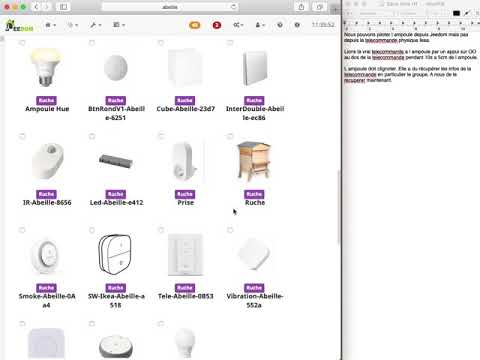Open the Tele-Abeille-0853 remote icon

(185, 255)
